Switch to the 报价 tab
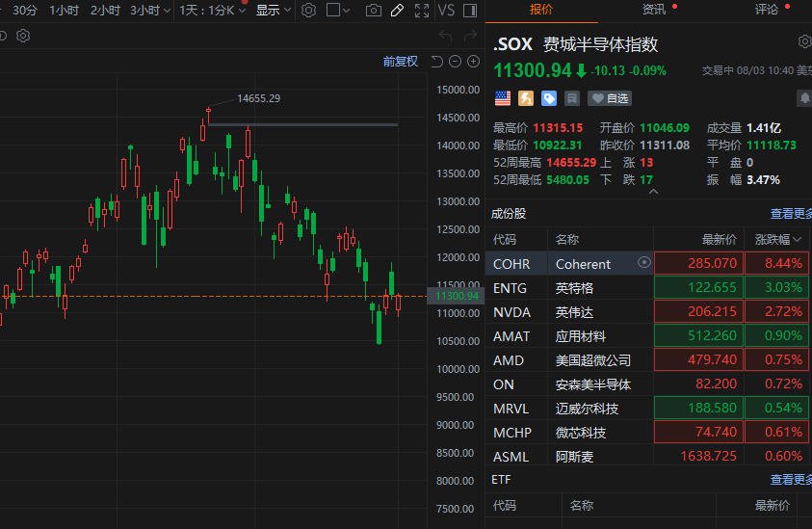 point(541,10)
